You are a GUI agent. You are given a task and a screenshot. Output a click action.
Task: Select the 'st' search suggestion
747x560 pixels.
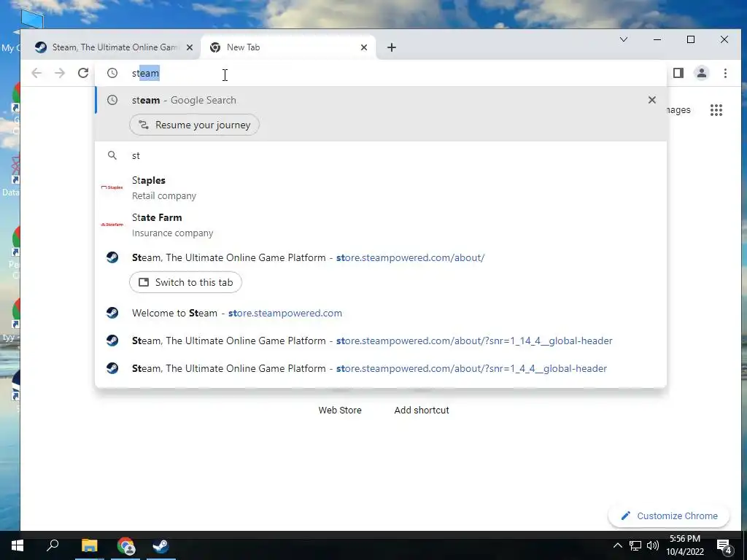tap(381, 155)
